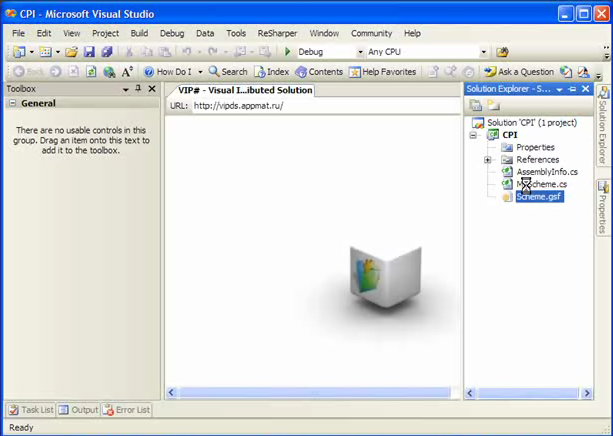This screenshot has width=613, height=436.
Task: Open the Add New Item dropdown arrow
Action: (58, 52)
